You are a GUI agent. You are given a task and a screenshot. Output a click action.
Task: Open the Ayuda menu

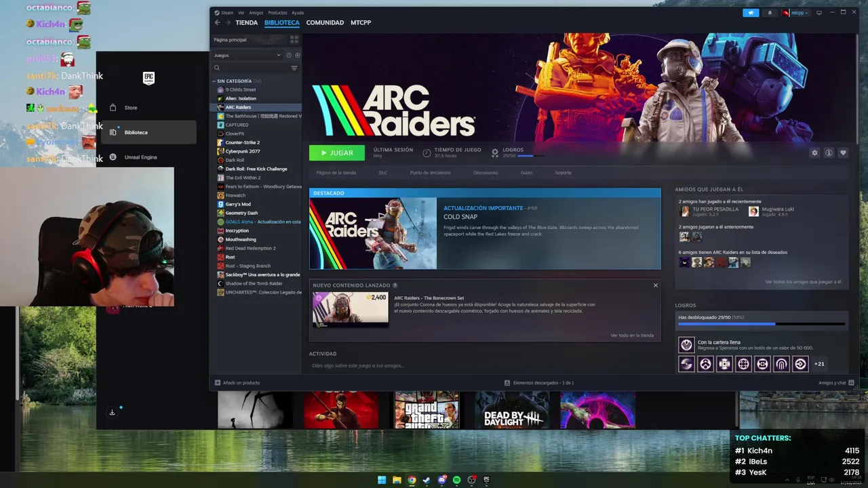298,12
